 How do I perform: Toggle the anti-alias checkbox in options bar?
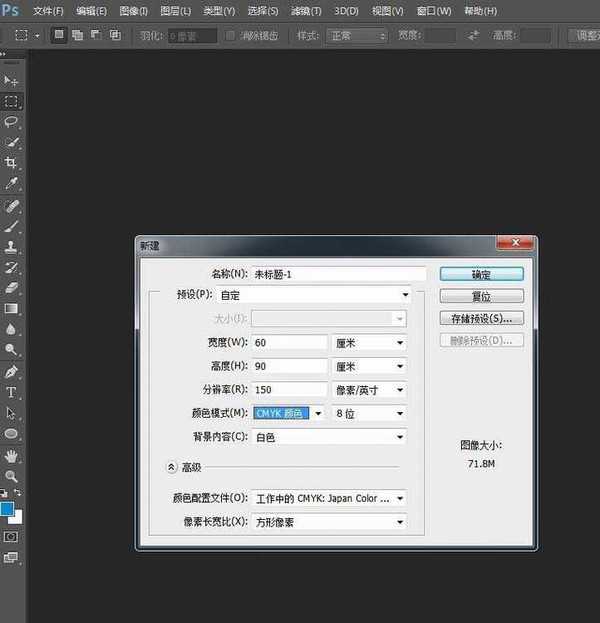(233, 35)
